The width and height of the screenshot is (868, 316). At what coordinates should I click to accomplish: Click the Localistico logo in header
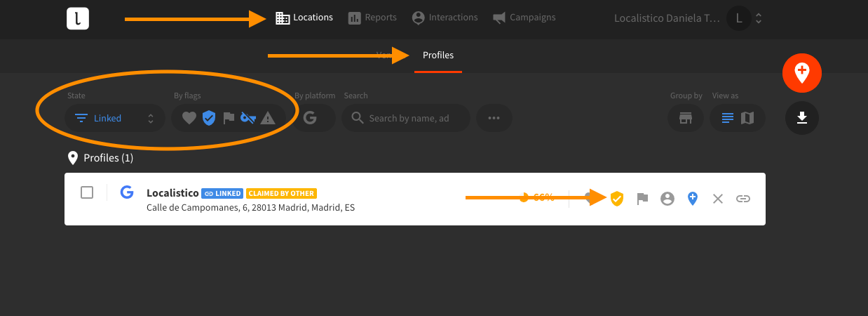(x=78, y=18)
